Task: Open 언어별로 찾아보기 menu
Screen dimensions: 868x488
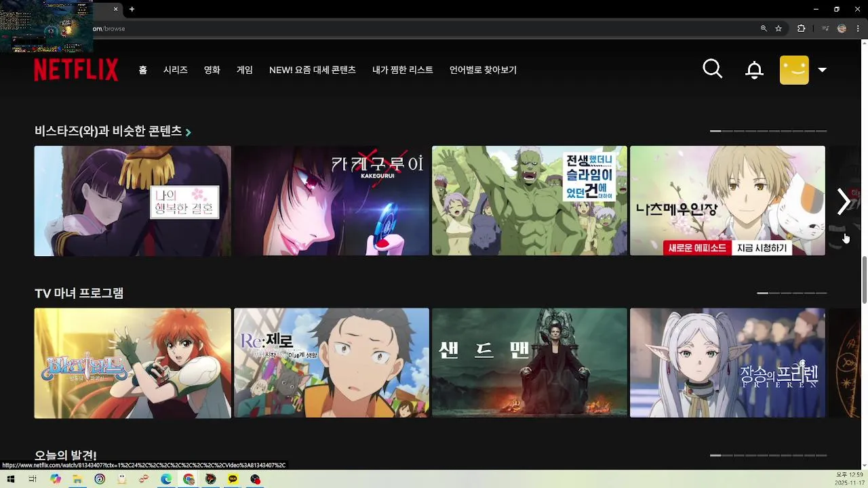Action: click(483, 70)
